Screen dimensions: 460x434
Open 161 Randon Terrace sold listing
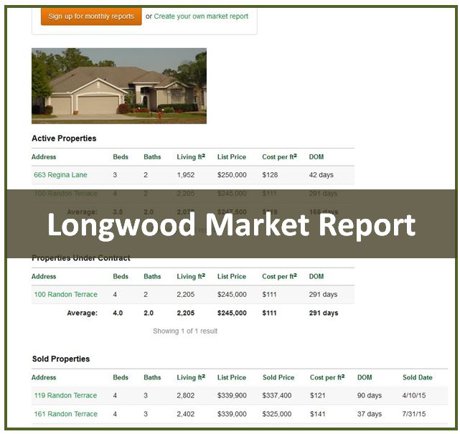(x=66, y=414)
